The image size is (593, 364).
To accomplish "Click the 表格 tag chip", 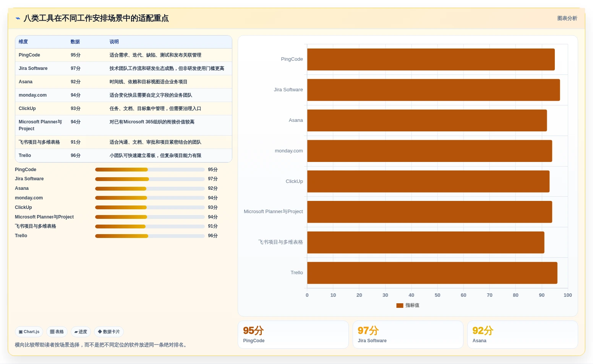I will click(57, 332).
